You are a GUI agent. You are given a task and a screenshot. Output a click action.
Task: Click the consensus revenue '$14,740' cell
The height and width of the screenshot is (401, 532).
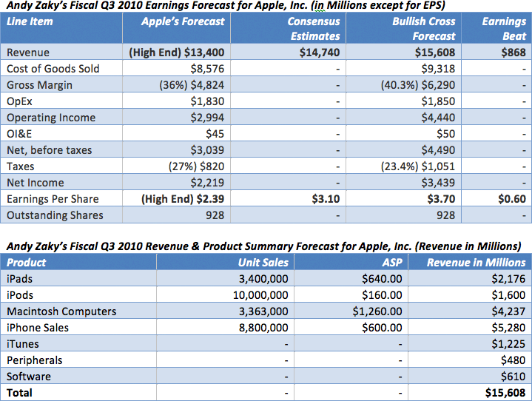[320, 53]
